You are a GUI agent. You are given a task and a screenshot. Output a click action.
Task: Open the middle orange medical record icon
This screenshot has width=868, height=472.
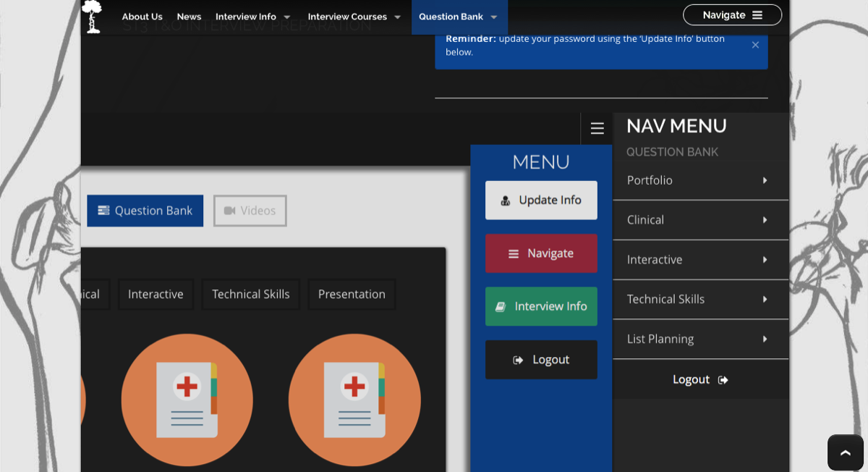click(187, 400)
